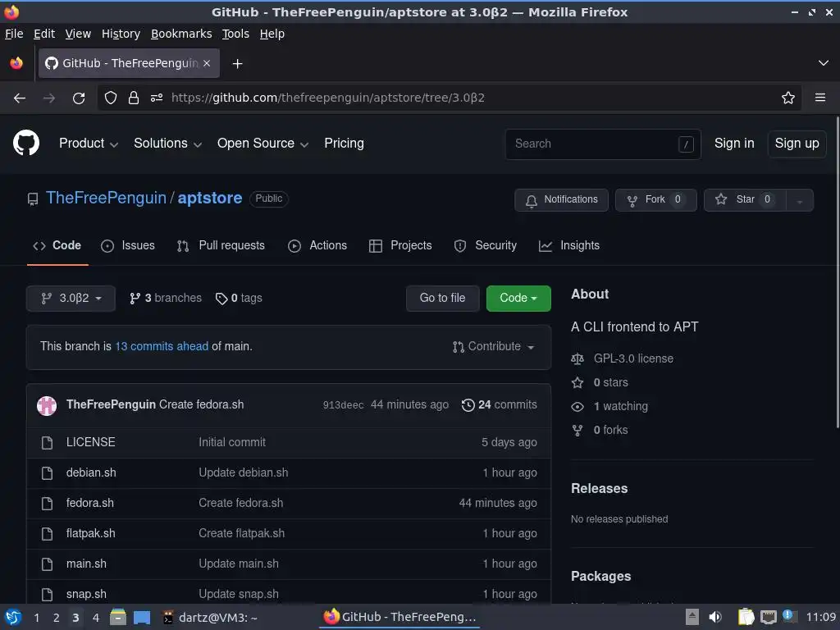Click the site security padlock icon

pyautogui.click(x=134, y=98)
